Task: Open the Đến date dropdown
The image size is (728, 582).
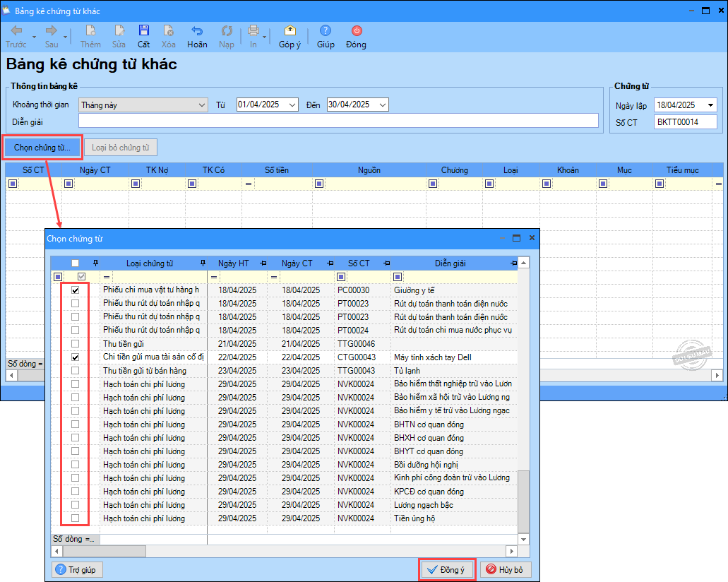Action: [x=383, y=105]
